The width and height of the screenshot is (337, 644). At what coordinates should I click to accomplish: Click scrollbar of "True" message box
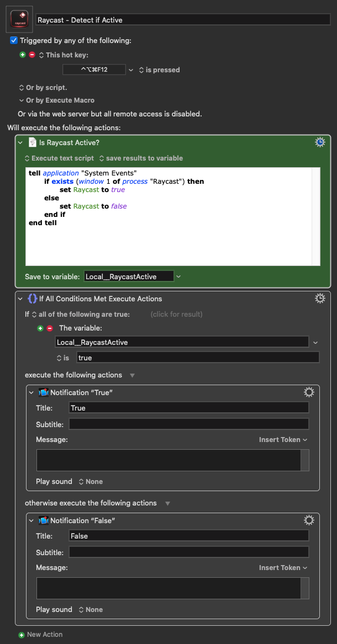[x=305, y=460]
